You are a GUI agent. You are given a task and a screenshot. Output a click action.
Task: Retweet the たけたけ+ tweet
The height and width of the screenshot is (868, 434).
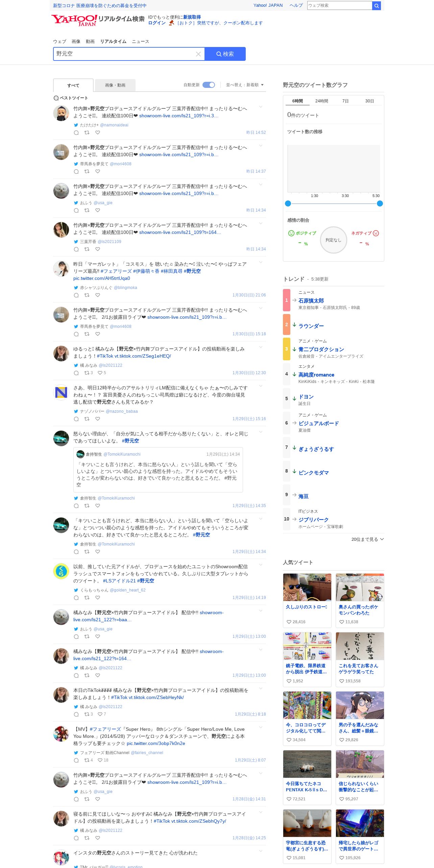[87, 132]
